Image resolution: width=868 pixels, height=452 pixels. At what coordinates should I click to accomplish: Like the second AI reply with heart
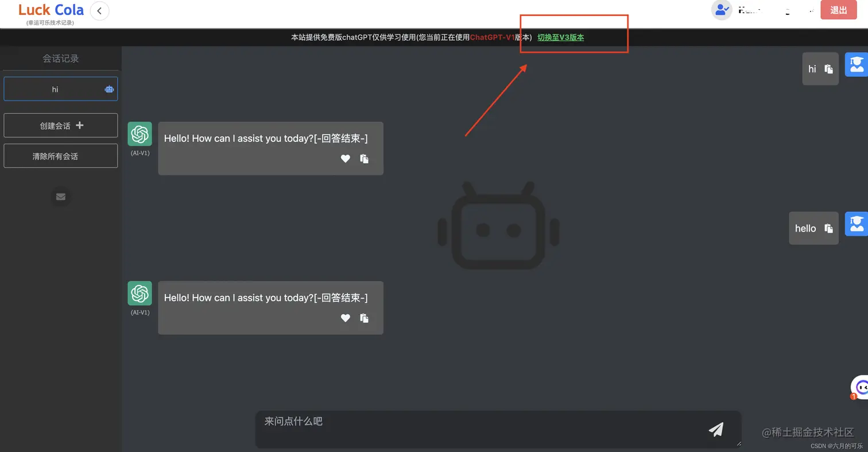pyautogui.click(x=345, y=318)
